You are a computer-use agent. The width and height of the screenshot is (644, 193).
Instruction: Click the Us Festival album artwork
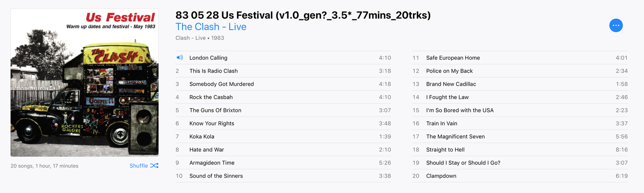[x=85, y=83]
